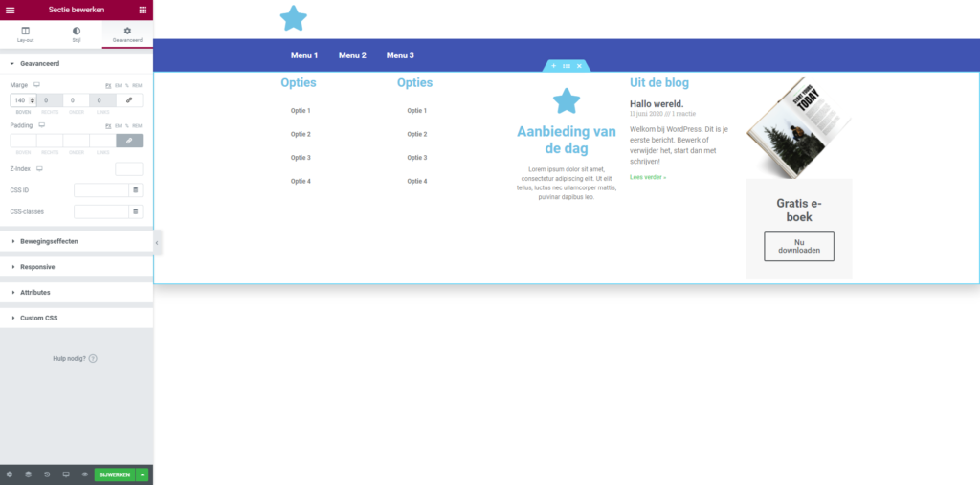
Task: Click the Lees verder » link
Action: tap(648, 178)
